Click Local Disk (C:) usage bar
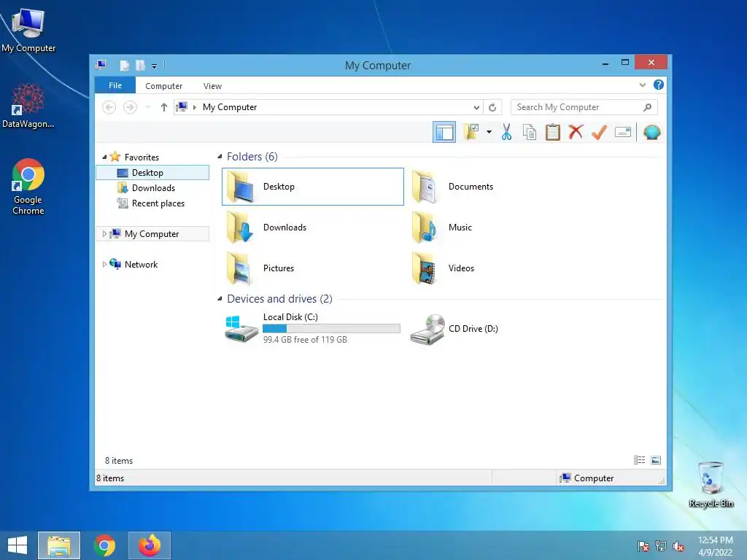 [331, 328]
